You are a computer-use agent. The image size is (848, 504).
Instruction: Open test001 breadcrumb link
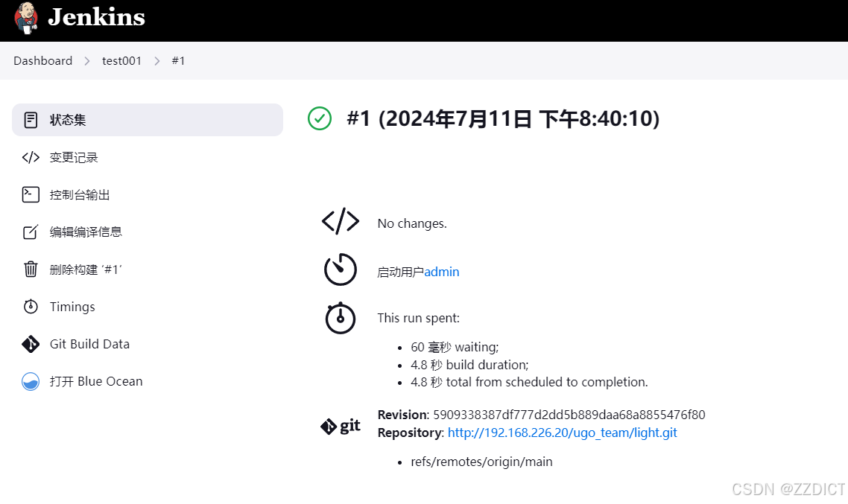coord(121,60)
